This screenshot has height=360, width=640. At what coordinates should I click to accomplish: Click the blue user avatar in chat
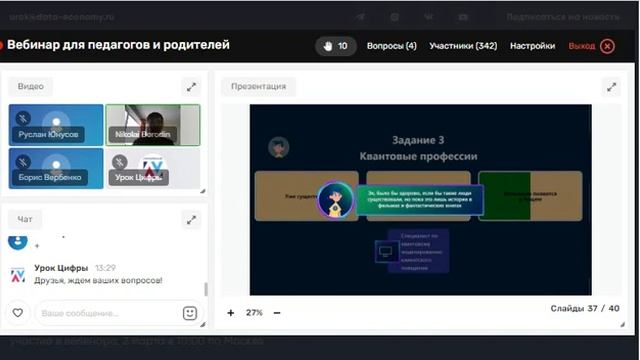18,242
